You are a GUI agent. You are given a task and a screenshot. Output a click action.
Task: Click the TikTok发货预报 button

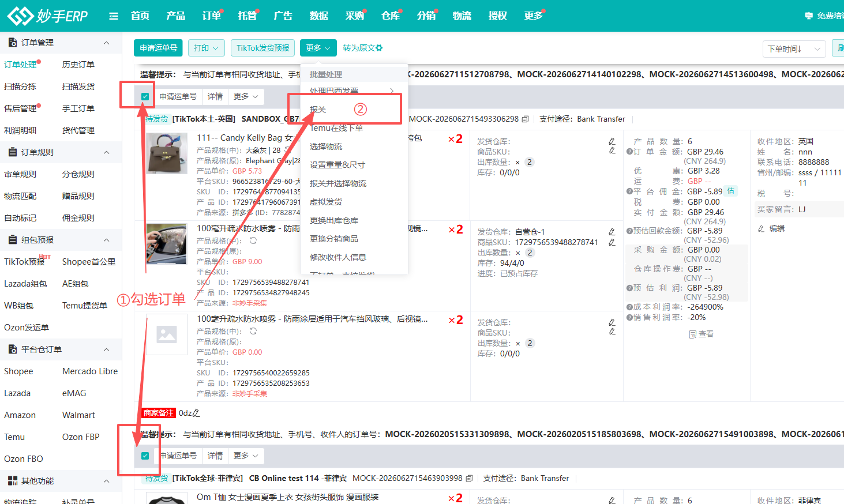263,48
